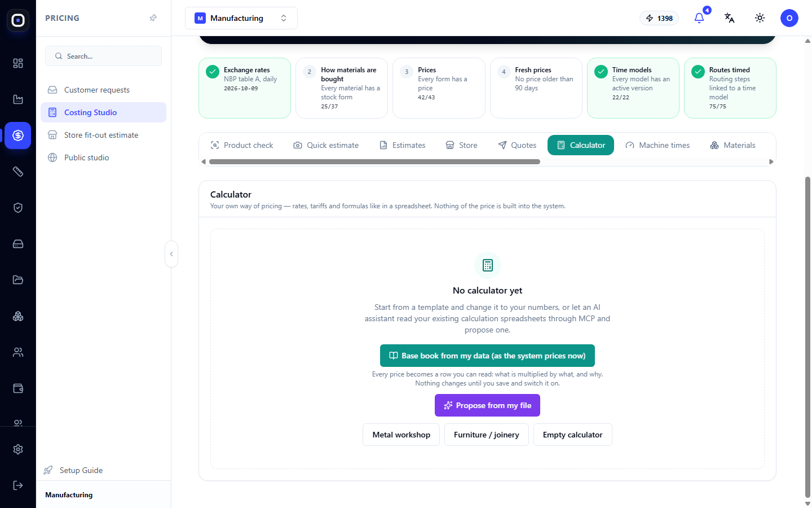The height and width of the screenshot is (508, 812).
Task: Switch to the Quick estimate tab
Action: (326, 145)
